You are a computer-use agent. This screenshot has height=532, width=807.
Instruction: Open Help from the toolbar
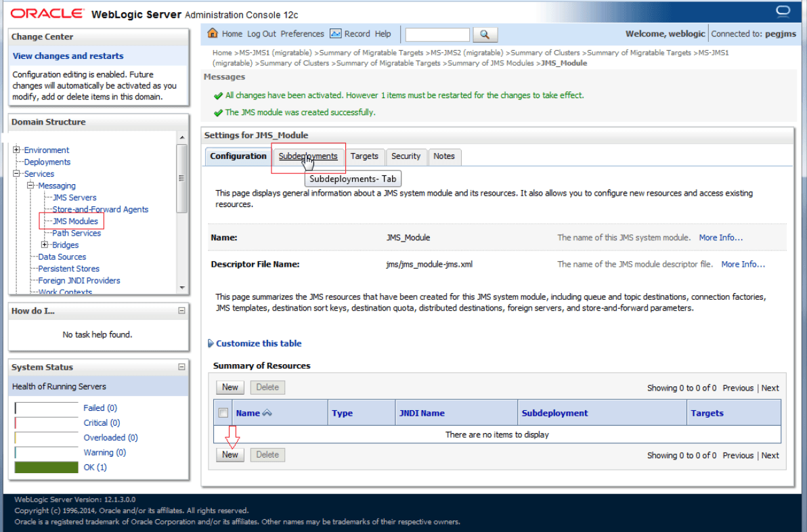click(383, 33)
